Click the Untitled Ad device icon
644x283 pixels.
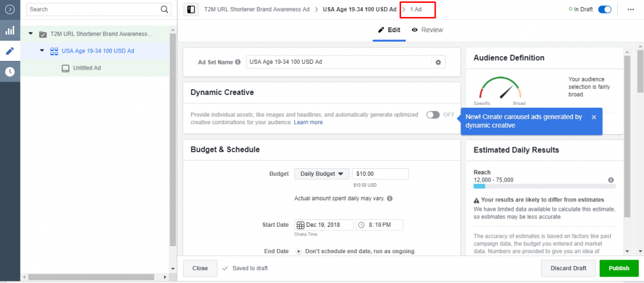(66, 69)
